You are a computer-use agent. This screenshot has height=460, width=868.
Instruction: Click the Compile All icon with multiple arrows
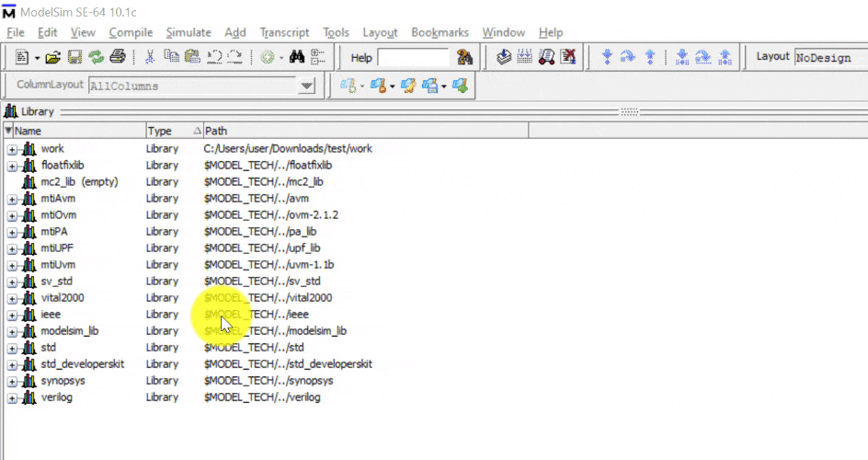click(x=525, y=56)
